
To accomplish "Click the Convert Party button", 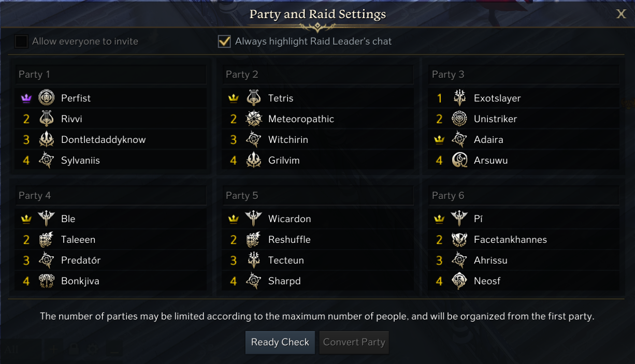I will tap(354, 342).
